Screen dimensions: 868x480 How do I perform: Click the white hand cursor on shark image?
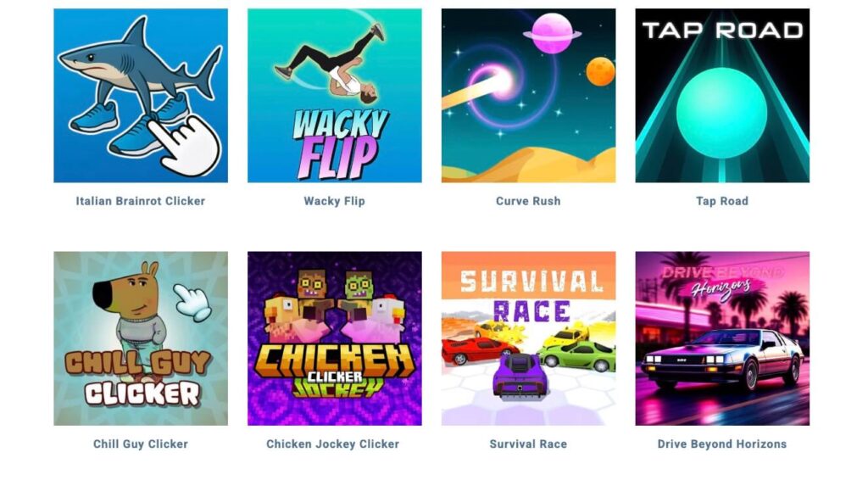185,145
